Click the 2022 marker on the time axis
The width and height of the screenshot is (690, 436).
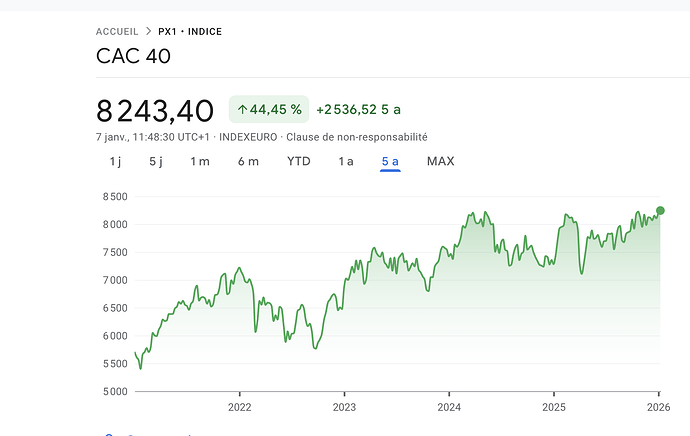pos(239,407)
